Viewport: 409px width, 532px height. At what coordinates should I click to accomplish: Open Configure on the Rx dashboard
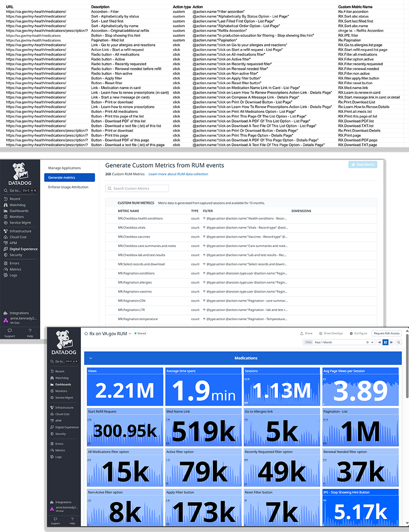[x=359, y=333]
